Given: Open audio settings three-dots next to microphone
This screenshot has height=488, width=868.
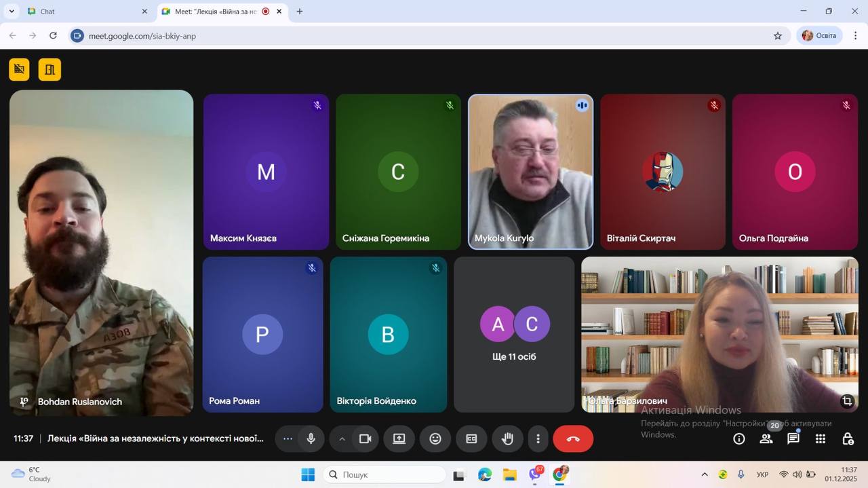Looking at the screenshot, I should (x=288, y=439).
